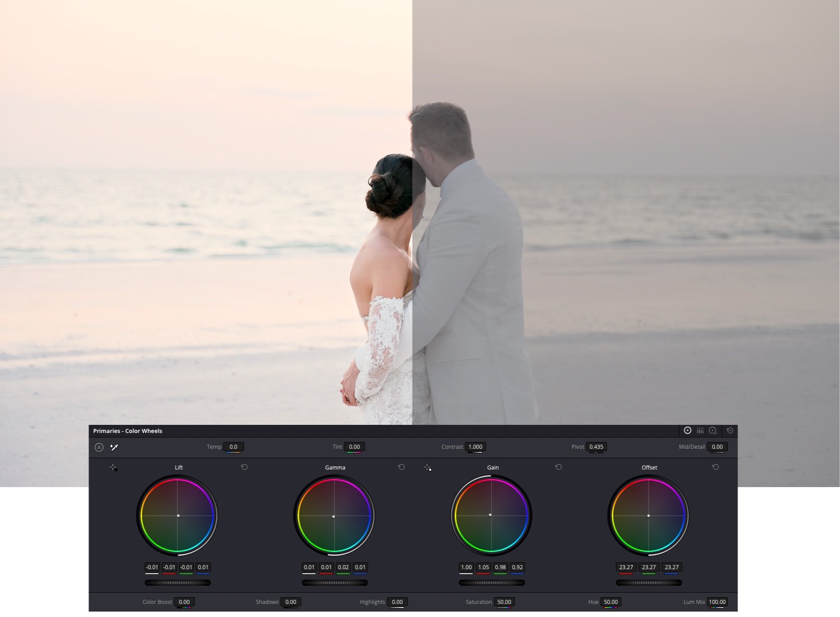This screenshot has height=617, width=840.
Task: Click the Offset color wheel center point
Action: point(649,516)
